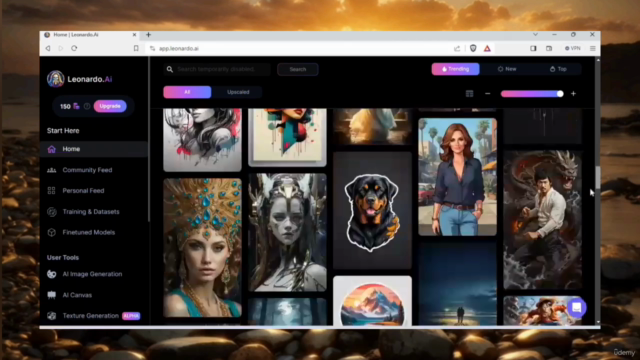The height and width of the screenshot is (360, 640).
Task: Open the night seascape silhouette image
Action: (458, 284)
